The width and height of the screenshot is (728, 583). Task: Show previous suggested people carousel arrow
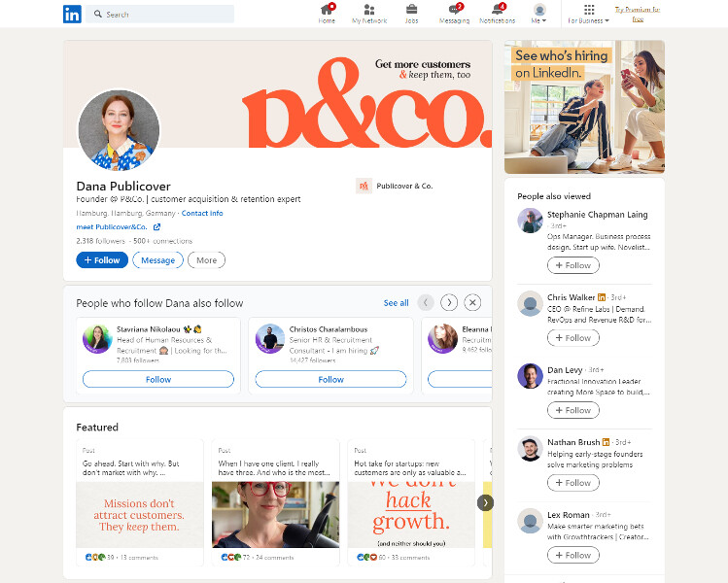click(426, 302)
